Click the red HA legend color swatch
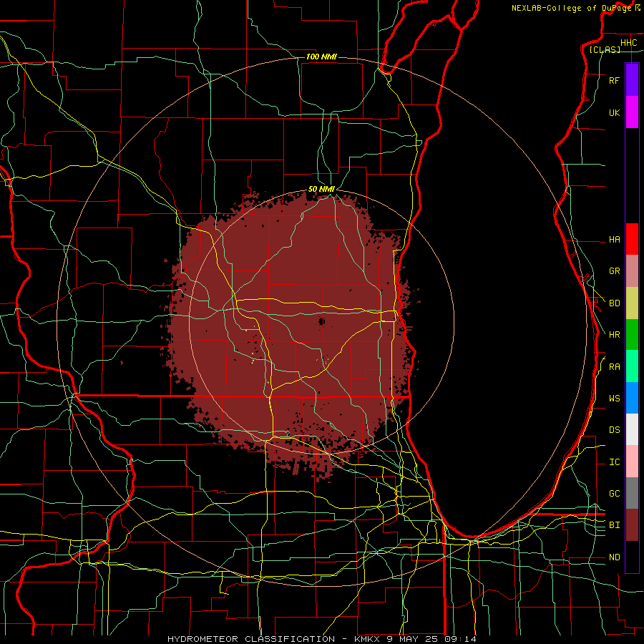This screenshot has width=644, height=644. click(x=632, y=239)
